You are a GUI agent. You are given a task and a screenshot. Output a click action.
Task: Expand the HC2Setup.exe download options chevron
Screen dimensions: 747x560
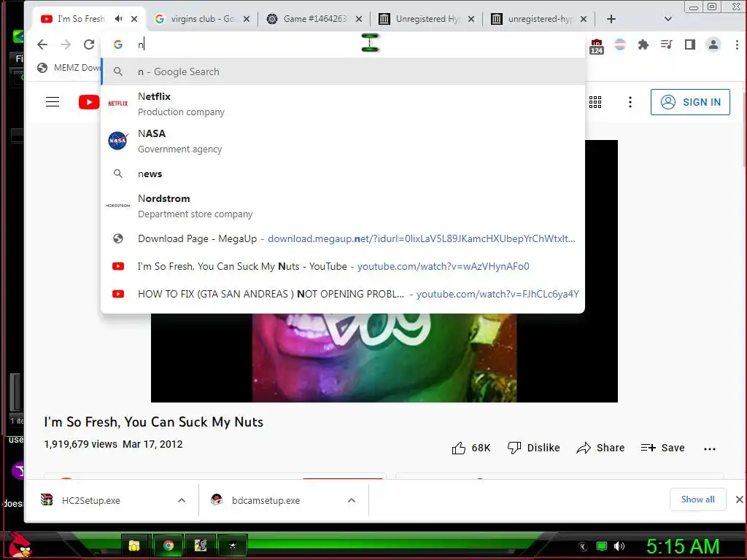pyautogui.click(x=182, y=500)
